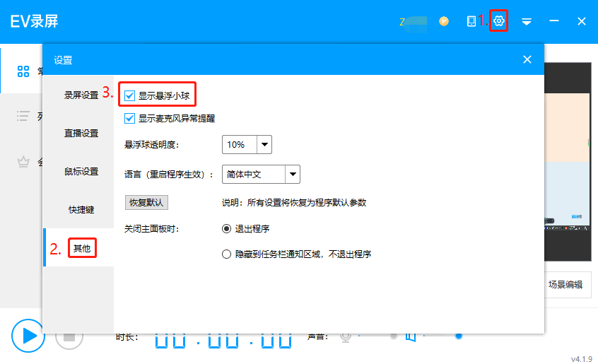Open the 直播设置 tab
Screen dimensions: 598x364
[81, 134]
